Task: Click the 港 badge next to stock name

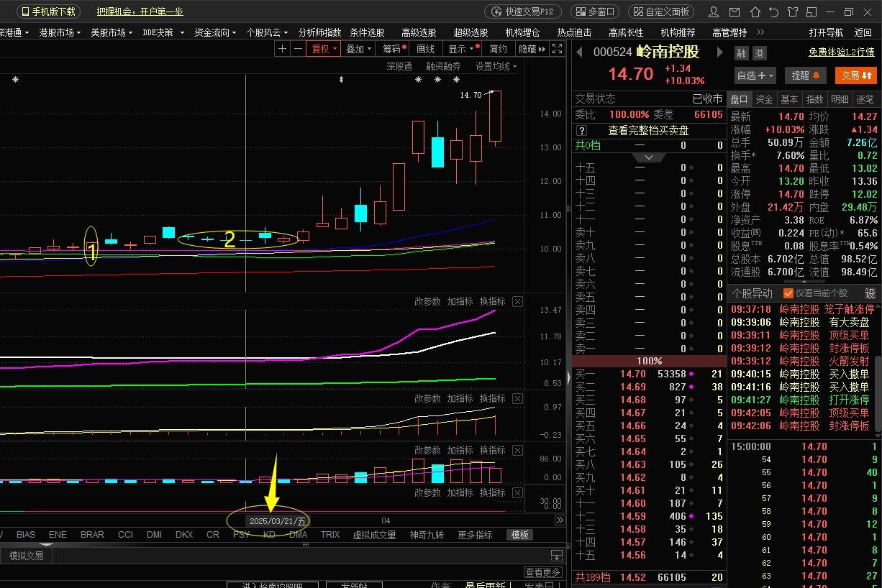Action: tap(759, 53)
